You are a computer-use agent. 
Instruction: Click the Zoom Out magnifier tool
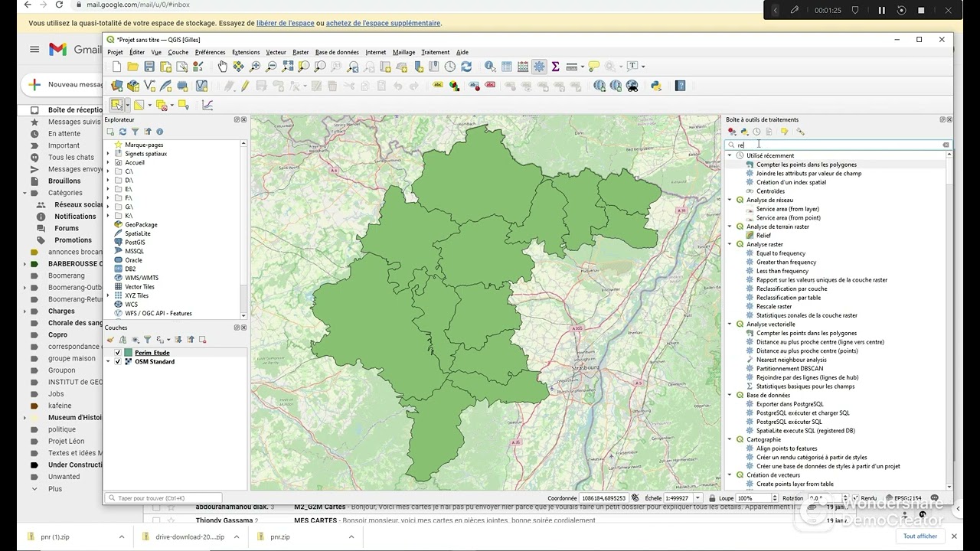(271, 67)
